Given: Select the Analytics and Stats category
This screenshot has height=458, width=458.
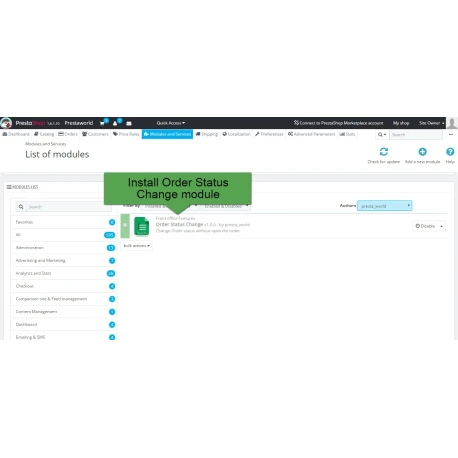Looking at the screenshot, I should tap(63, 273).
